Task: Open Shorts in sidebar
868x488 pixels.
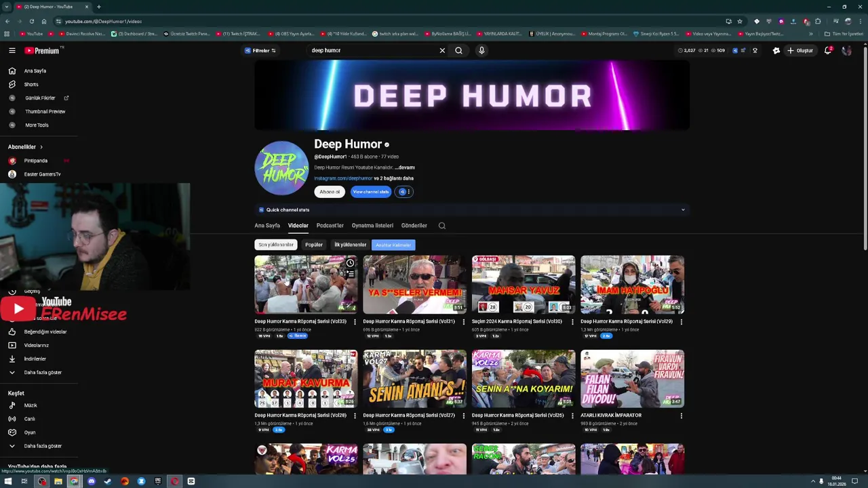Action: click(31, 84)
